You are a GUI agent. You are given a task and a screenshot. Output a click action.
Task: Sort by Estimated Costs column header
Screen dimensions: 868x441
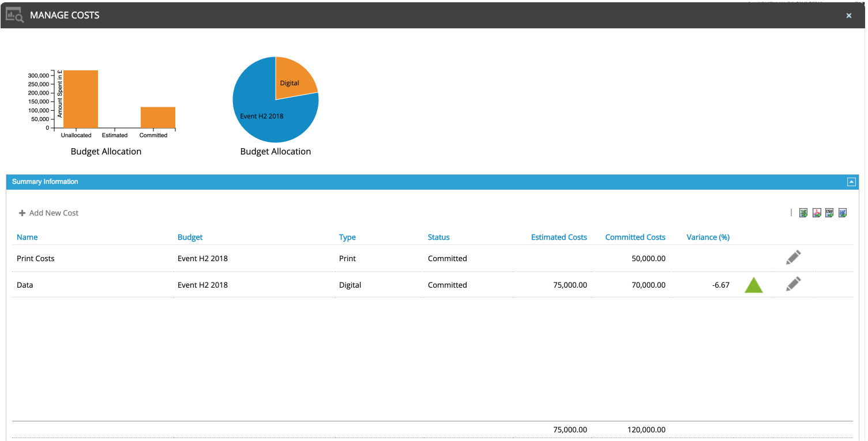[558, 237]
